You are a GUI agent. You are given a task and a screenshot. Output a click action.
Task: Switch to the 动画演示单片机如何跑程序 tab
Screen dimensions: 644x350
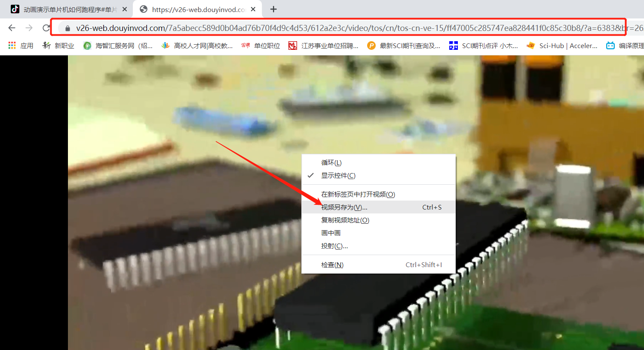click(x=69, y=9)
